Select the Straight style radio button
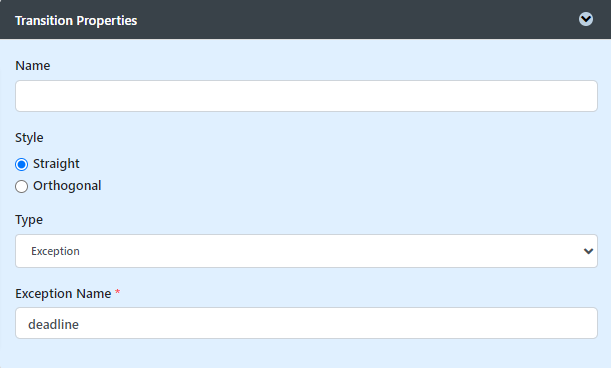Viewport: 611px width, 368px height. (x=21, y=164)
